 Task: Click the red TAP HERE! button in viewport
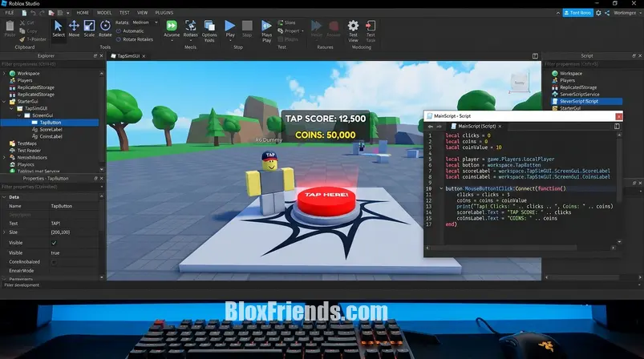click(326, 202)
